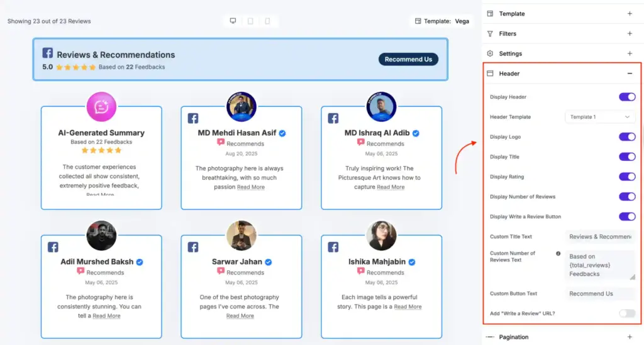This screenshot has height=345, width=644.
Task: Click the Recommend Us button
Action: 408,59
